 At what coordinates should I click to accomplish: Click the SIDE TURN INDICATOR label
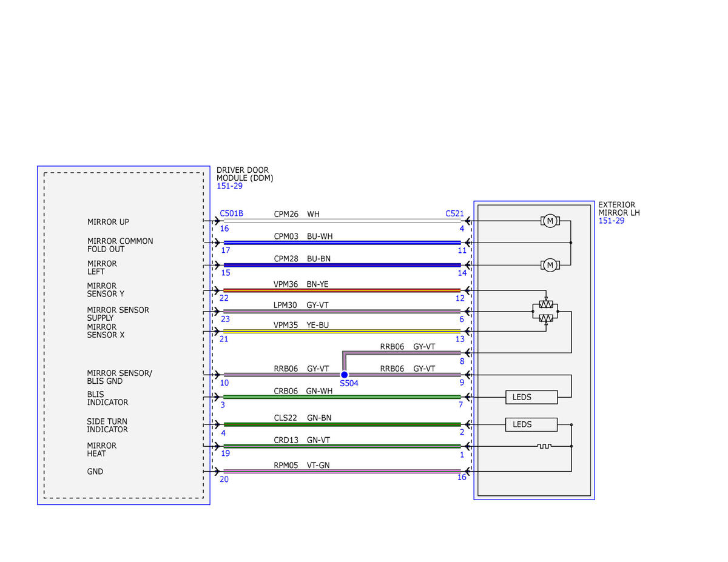[107, 426]
